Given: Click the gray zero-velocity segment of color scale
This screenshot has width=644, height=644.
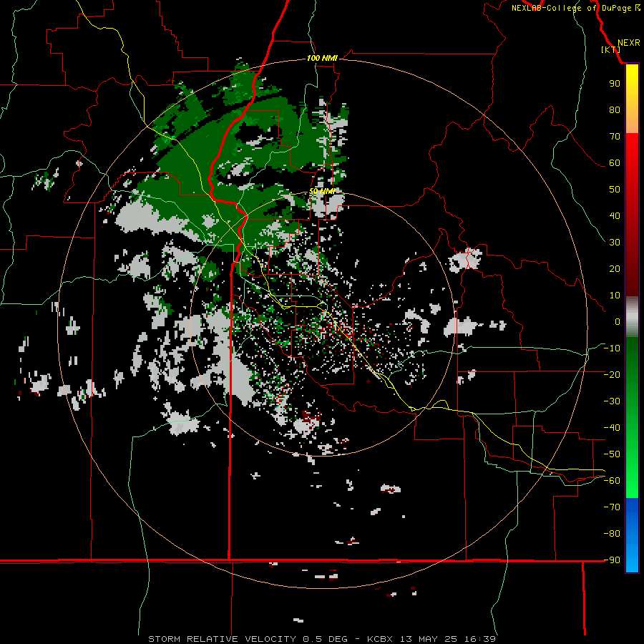Looking at the screenshot, I should (x=632, y=317).
